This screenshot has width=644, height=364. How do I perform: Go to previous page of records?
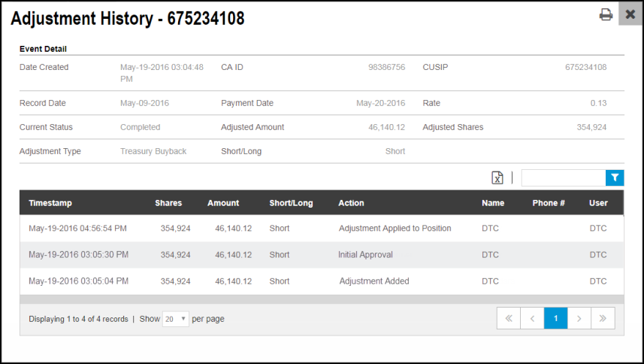click(532, 318)
